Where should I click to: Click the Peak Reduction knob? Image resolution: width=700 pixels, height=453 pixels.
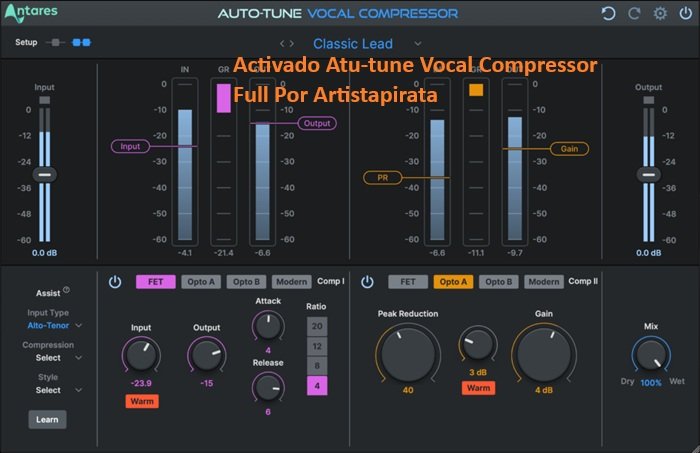[x=408, y=354]
